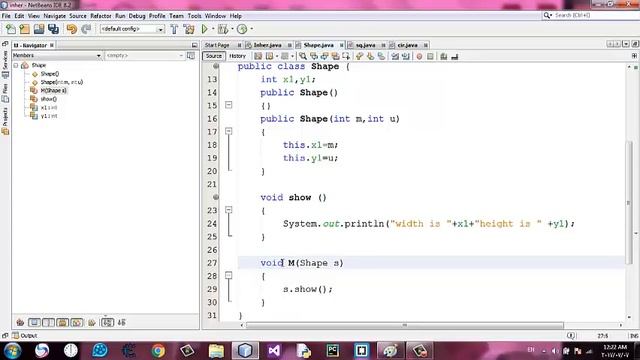Viewport: 640px width, 360px height.
Task: Toggle Show Fields filter in Navigator
Action: pyautogui.click(x=34, y=322)
